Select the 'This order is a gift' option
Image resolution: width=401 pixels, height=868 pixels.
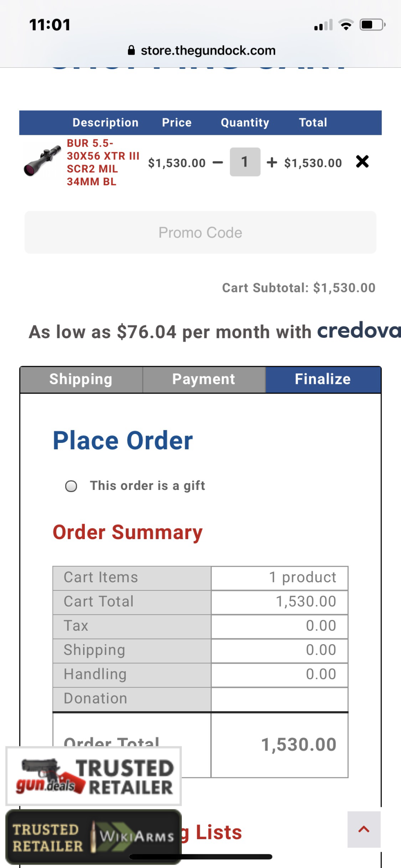[x=71, y=486]
